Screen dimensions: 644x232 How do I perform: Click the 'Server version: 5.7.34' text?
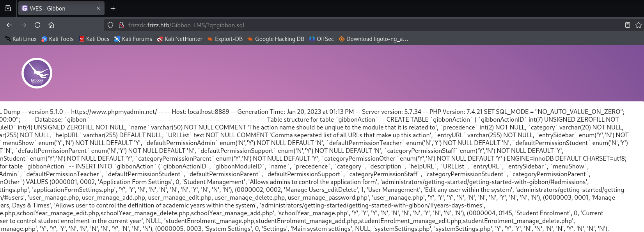coord(392,112)
